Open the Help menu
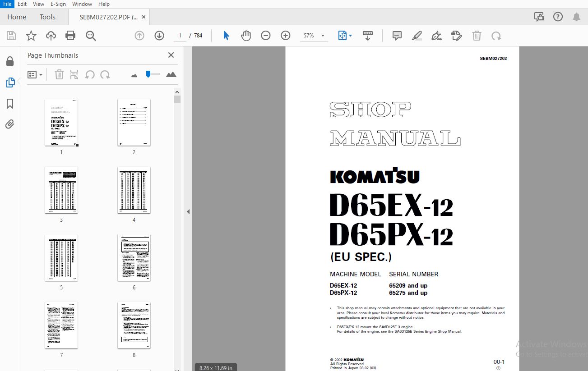The width and height of the screenshot is (588, 371). [x=104, y=4]
